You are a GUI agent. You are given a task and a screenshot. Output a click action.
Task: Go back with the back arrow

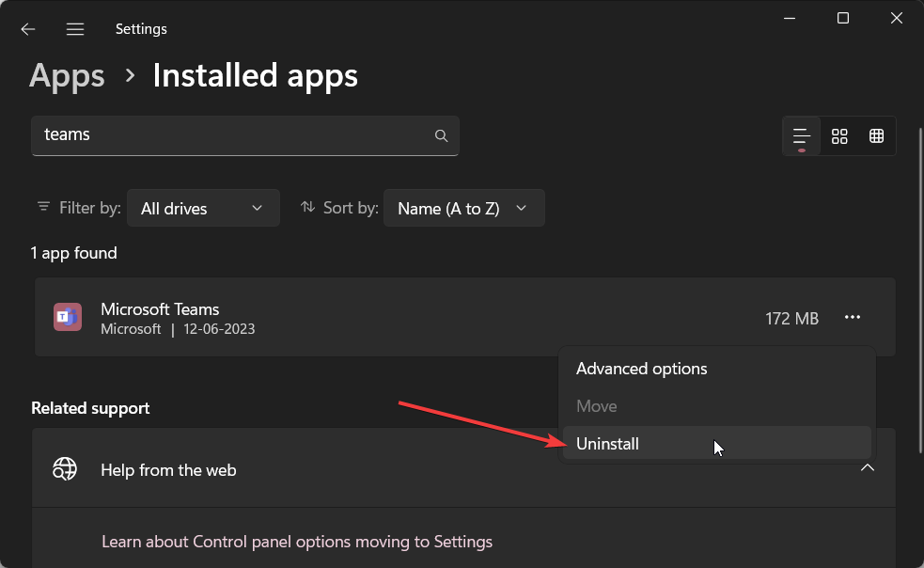27,29
